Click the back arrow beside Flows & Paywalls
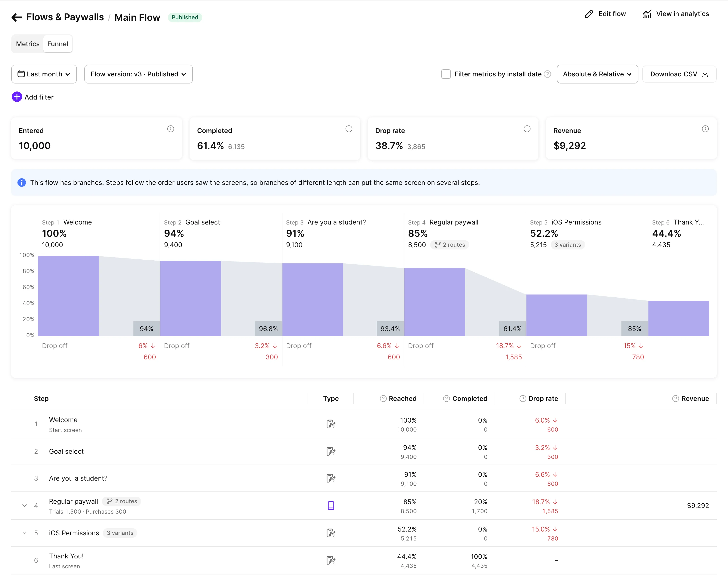The image size is (728, 582). click(17, 17)
